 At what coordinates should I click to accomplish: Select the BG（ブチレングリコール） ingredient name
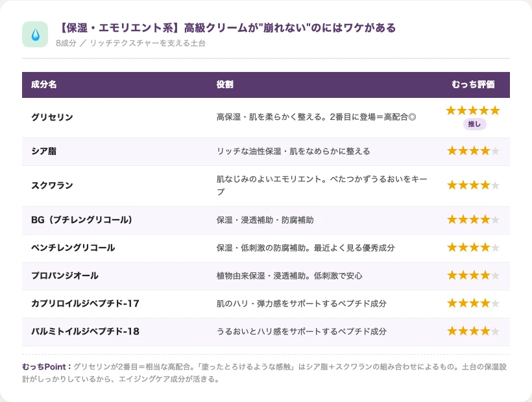pos(82,220)
